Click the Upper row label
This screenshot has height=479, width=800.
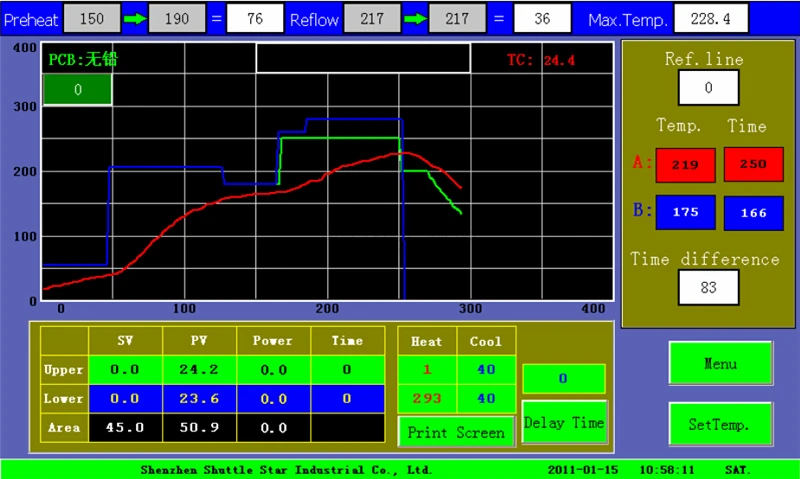pyautogui.click(x=64, y=369)
